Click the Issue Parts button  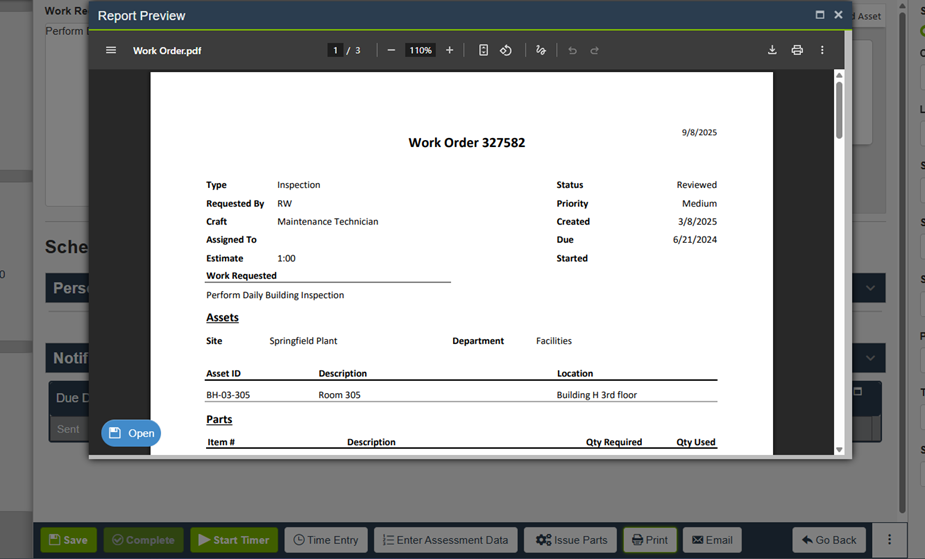[x=571, y=540]
